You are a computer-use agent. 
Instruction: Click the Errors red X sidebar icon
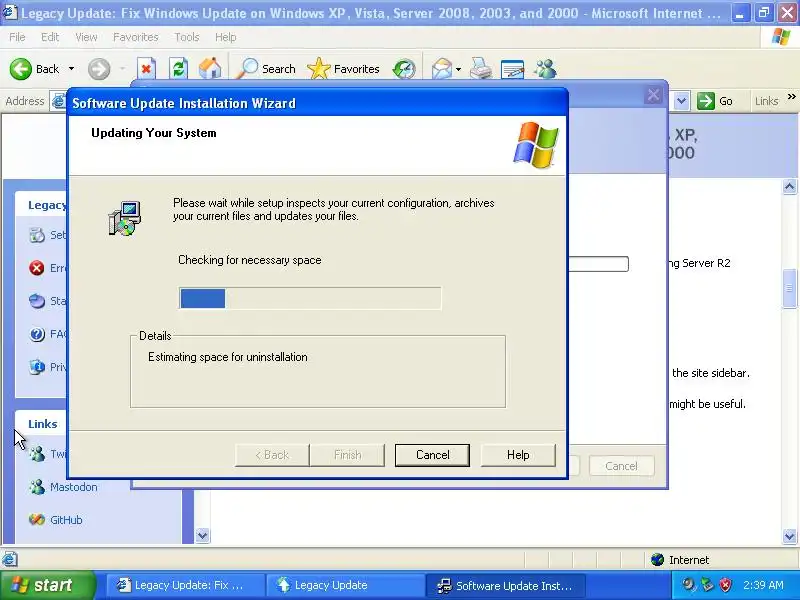click(x=37, y=268)
